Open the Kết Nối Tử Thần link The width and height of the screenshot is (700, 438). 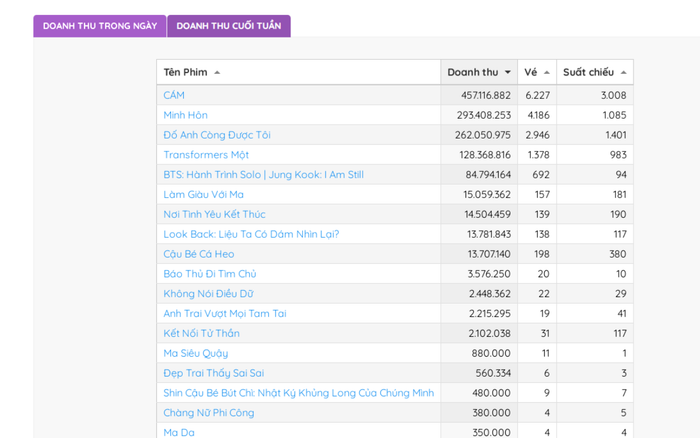(x=201, y=333)
